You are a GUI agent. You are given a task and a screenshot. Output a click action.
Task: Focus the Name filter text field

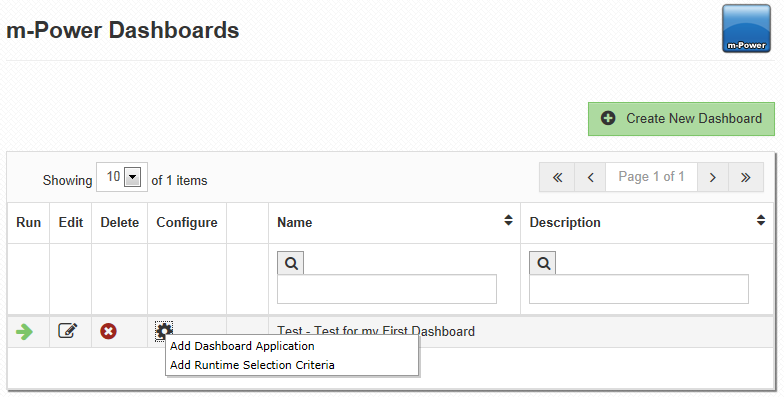(387, 289)
